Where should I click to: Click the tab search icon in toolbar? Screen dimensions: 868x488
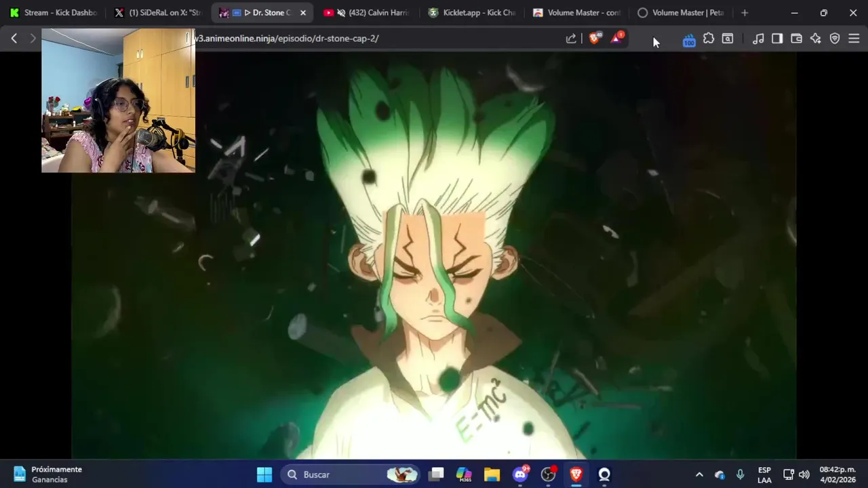coord(728,39)
